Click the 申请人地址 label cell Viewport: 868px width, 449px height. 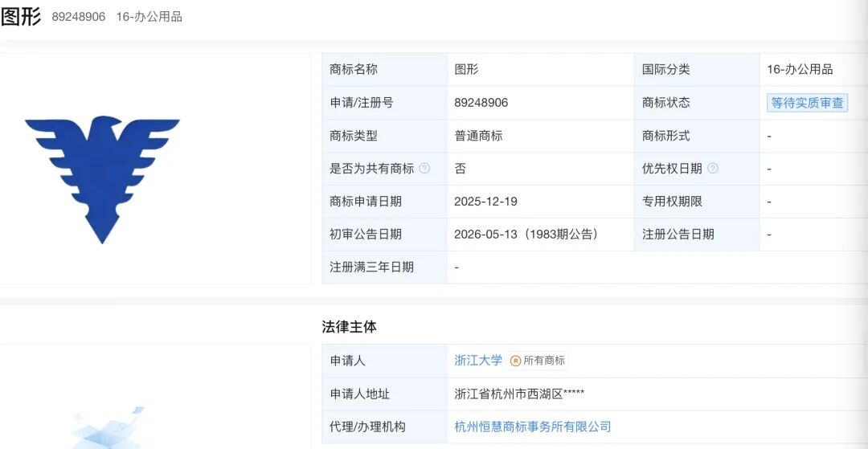[385, 394]
